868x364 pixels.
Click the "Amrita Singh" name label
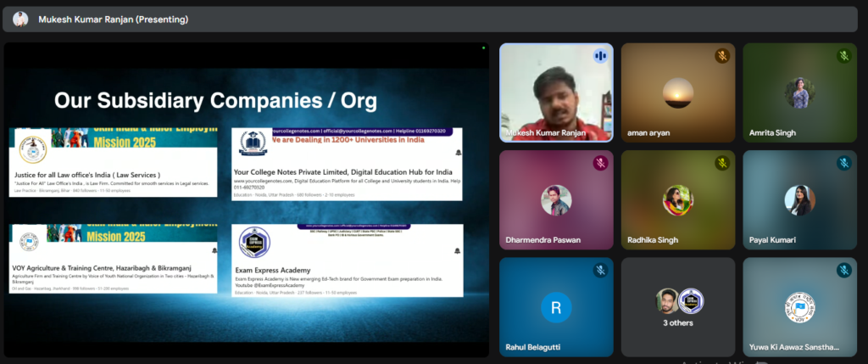tap(772, 133)
